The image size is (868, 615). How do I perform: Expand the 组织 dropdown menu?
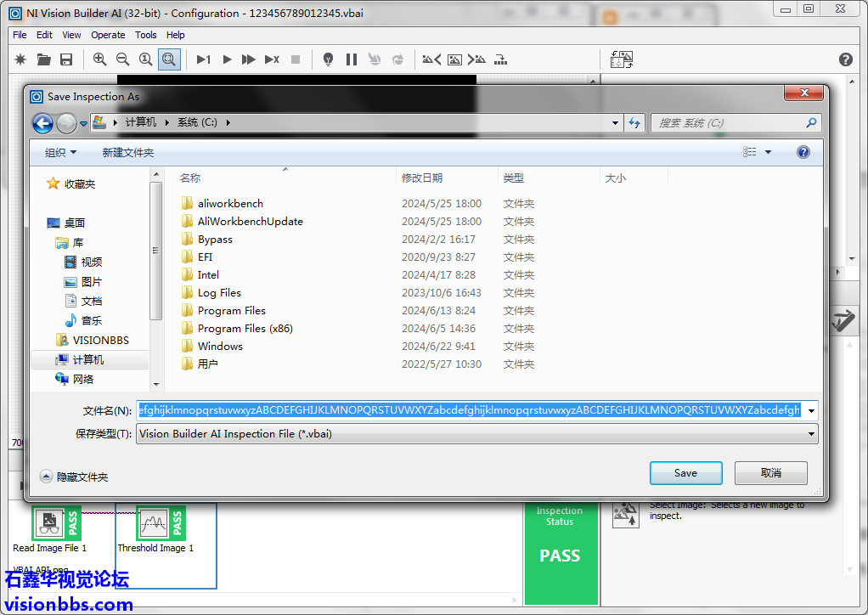pyautogui.click(x=60, y=152)
